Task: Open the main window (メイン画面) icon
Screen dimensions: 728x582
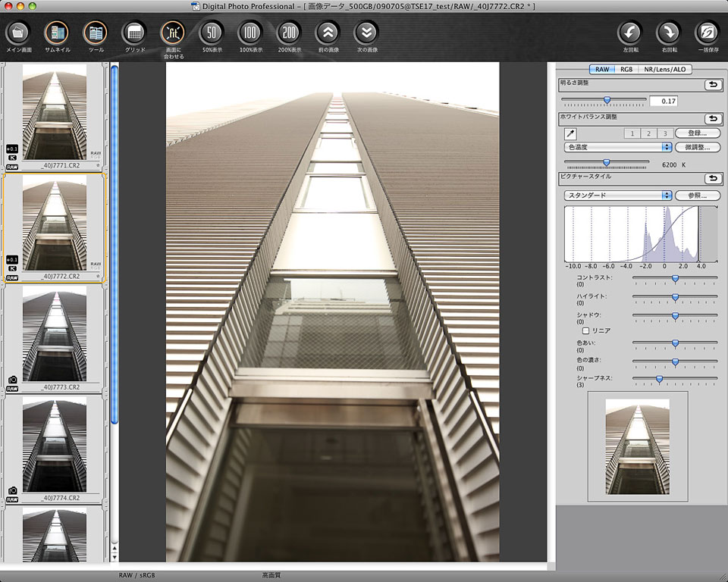Action: (17, 33)
